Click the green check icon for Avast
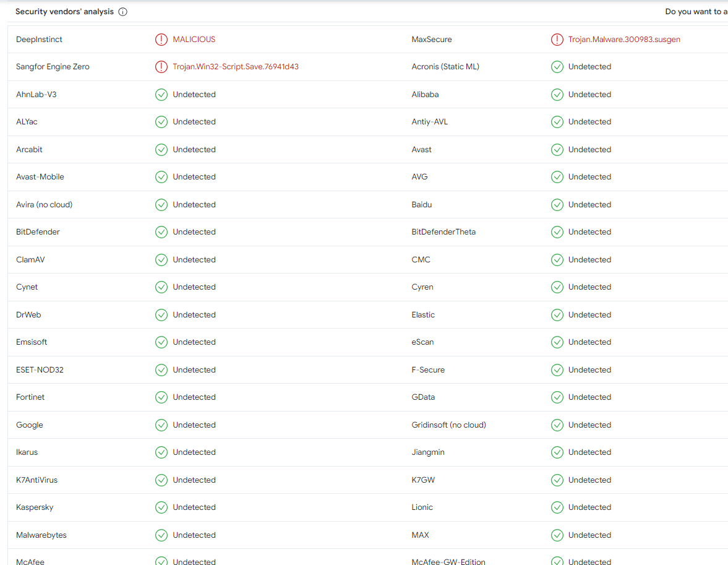728x565 pixels. coord(557,150)
